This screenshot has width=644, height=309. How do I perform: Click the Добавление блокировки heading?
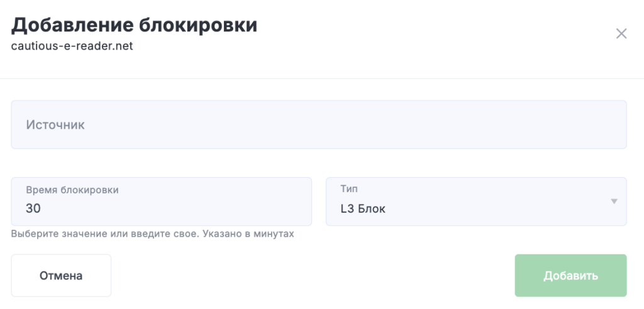pyautogui.click(x=135, y=25)
